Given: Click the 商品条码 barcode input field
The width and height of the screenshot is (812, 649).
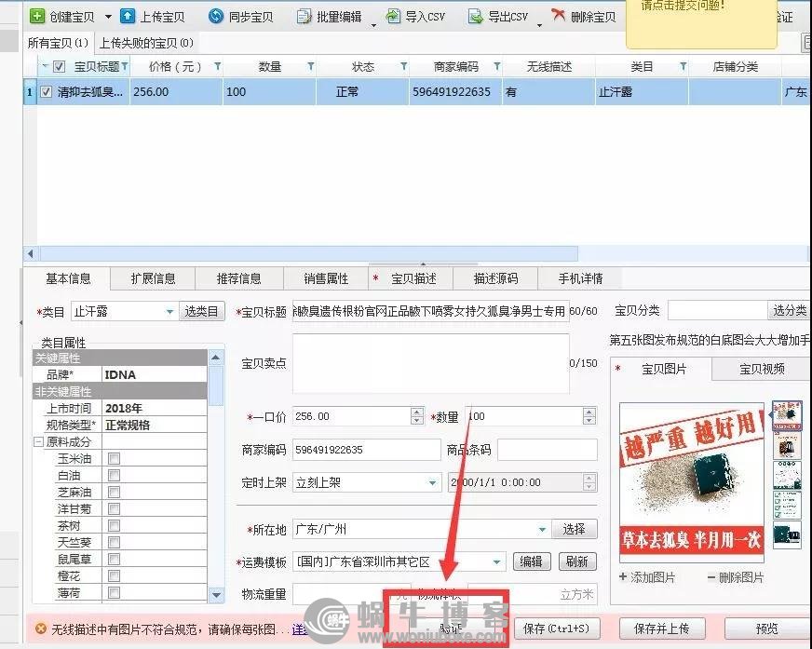Looking at the screenshot, I should pyautogui.click(x=547, y=450).
